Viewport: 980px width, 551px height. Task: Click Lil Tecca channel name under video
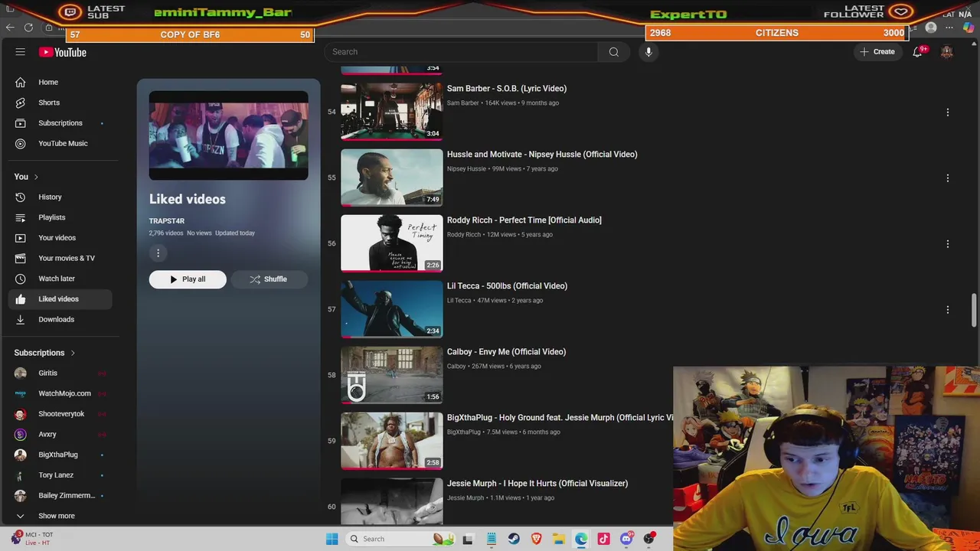(x=459, y=301)
